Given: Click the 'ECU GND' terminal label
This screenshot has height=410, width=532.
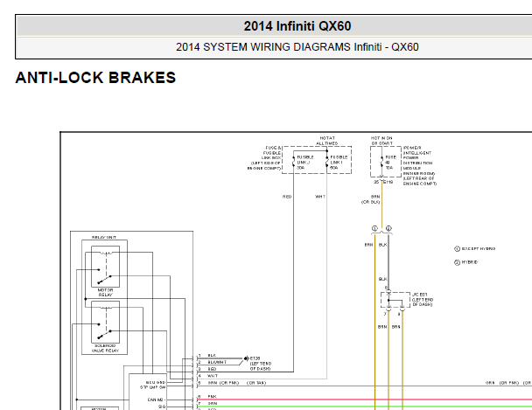Looking at the screenshot, I should 156,383.
